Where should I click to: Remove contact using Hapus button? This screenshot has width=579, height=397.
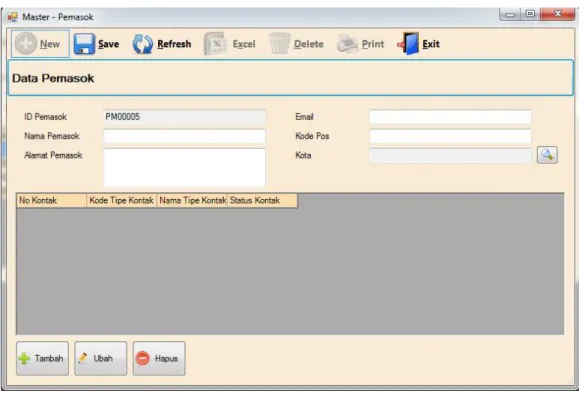(x=159, y=358)
